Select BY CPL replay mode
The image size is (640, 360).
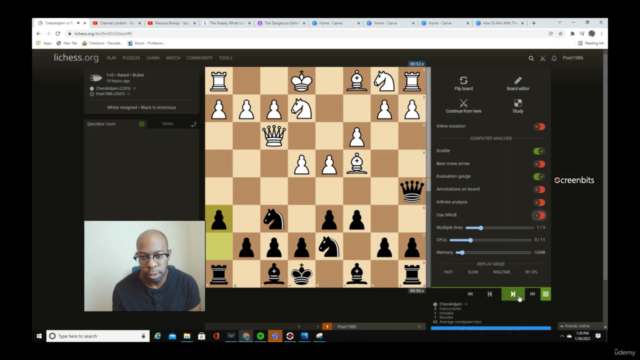pos(531,272)
